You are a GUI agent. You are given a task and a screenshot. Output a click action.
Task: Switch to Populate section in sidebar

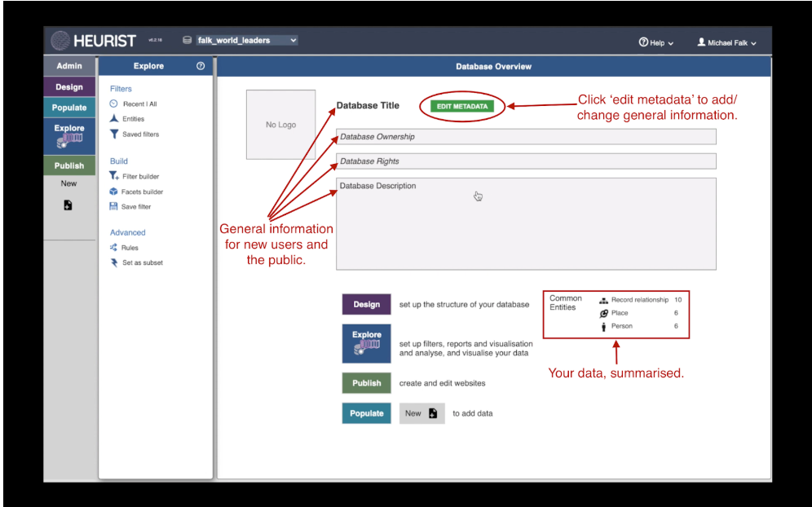[69, 108]
